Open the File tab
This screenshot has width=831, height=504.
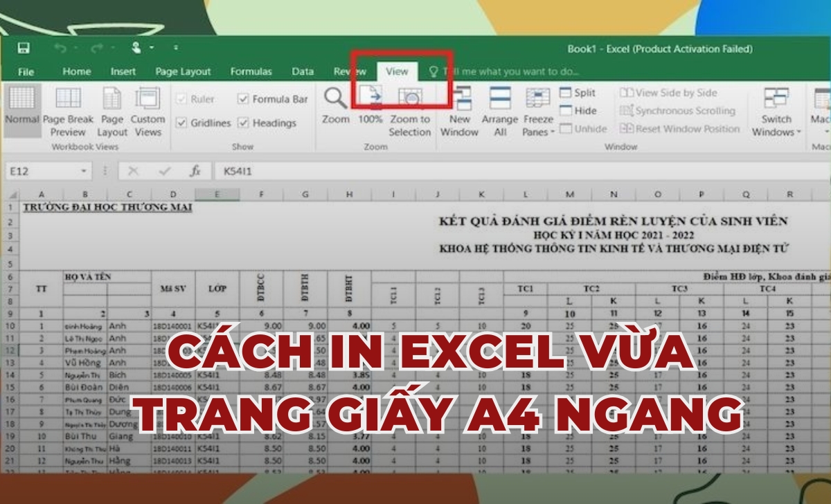(x=26, y=71)
